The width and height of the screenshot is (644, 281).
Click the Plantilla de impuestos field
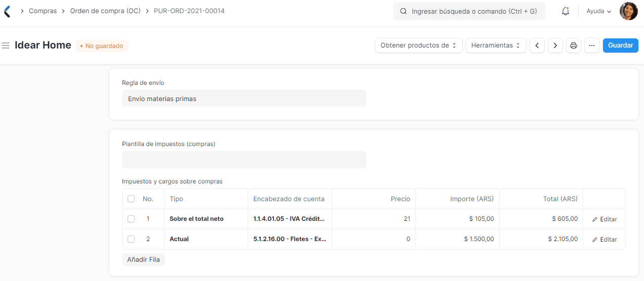(x=244, y=160)
